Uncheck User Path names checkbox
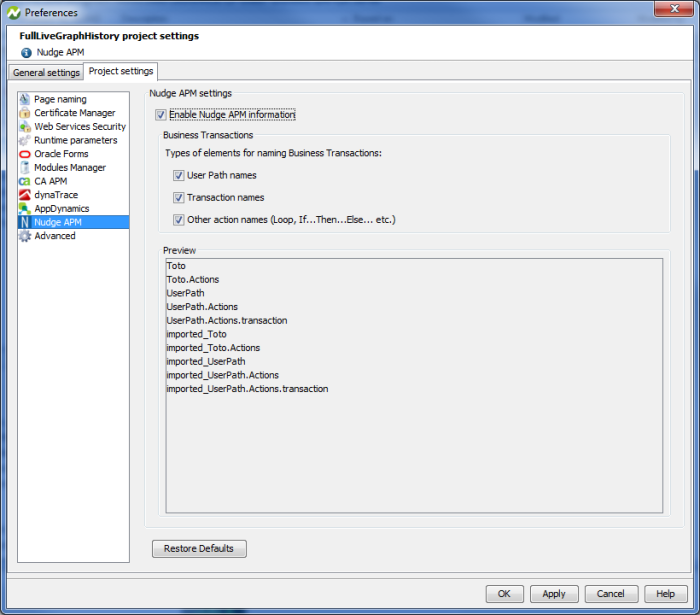 179,176
